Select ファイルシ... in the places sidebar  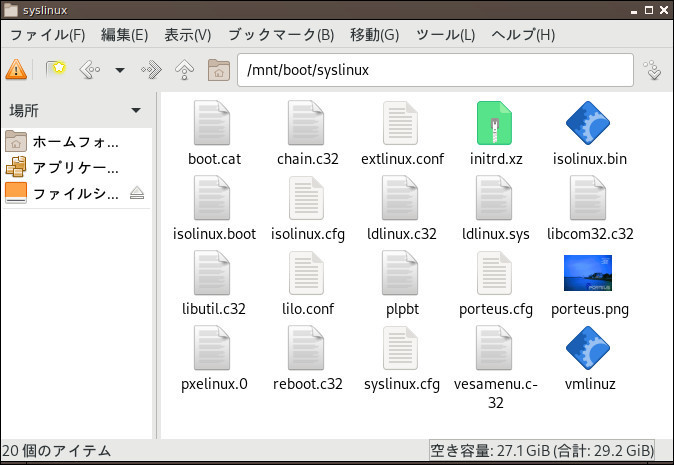[x=64, y=193]
